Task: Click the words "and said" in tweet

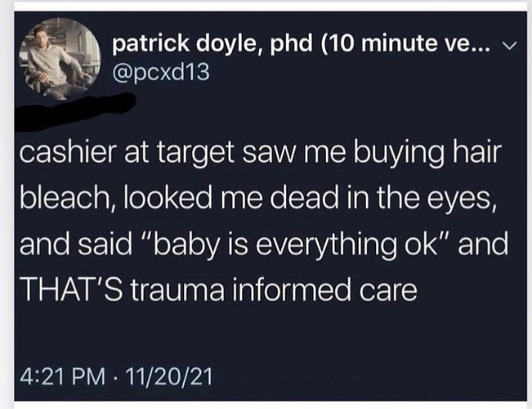Action: click(76, 245)
